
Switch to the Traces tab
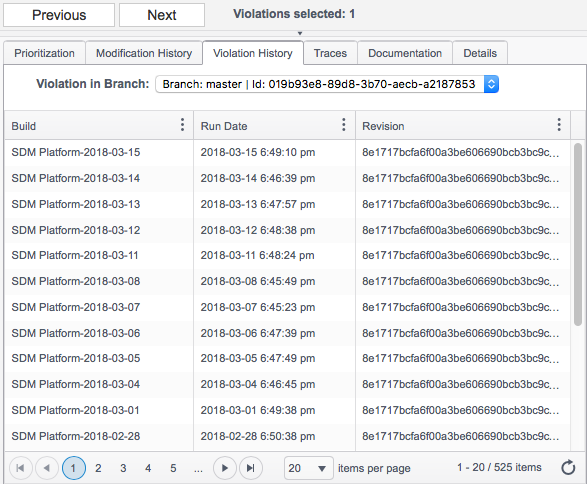pos(330,53)
